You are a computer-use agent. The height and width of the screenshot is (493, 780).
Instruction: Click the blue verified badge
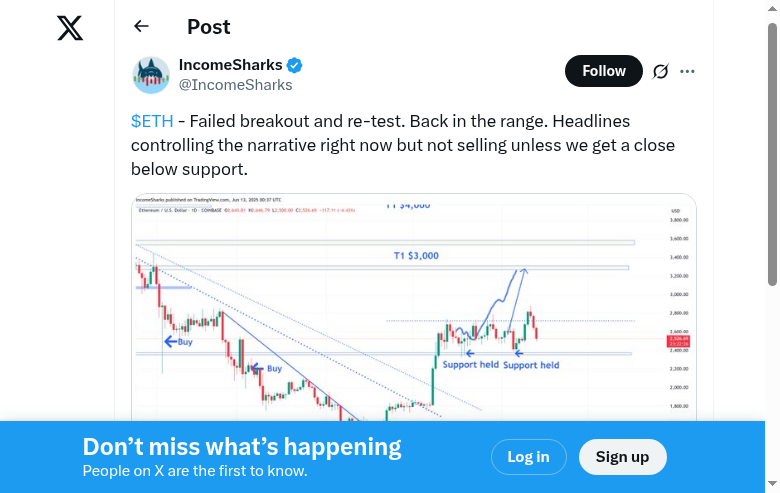pyautogui.click(x=295, y=66)
